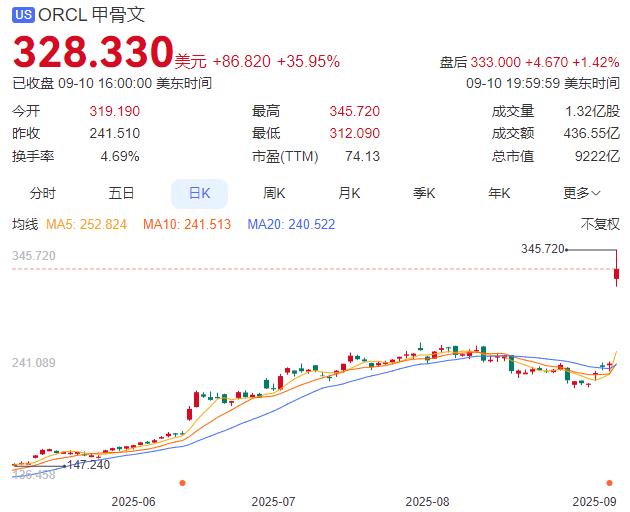Click the percent change +35.95%
The image size is (630, 512).
pyautogui.click(x=309, y=61)
